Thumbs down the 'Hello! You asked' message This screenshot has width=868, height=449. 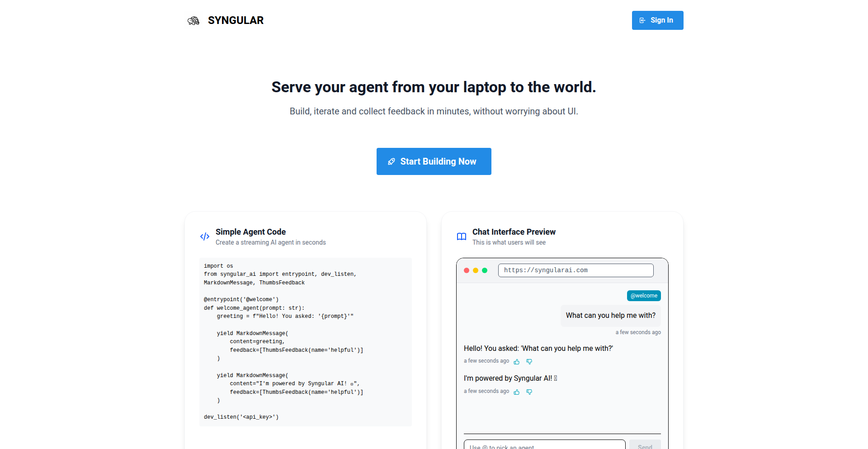click(x=529, y=361)
